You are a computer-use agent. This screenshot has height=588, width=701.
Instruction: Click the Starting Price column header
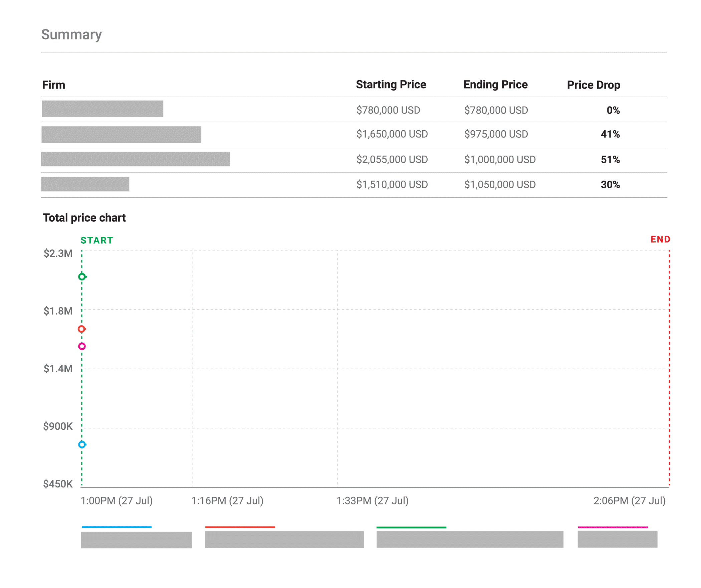click(391, 85)
